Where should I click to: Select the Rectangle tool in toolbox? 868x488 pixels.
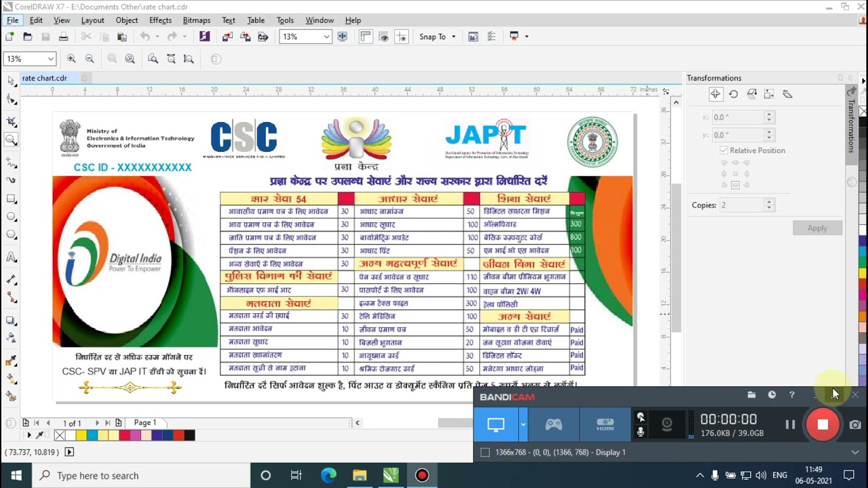click(11, 199)
